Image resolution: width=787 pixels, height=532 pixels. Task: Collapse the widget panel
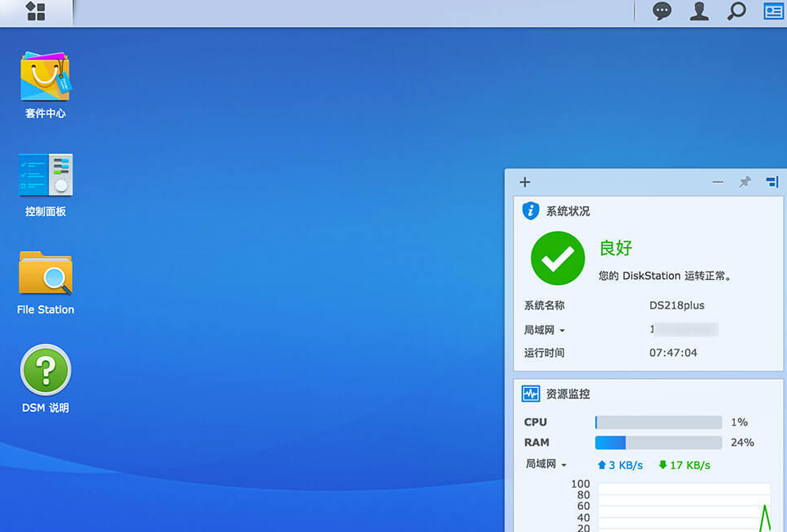tap(717, 182)
